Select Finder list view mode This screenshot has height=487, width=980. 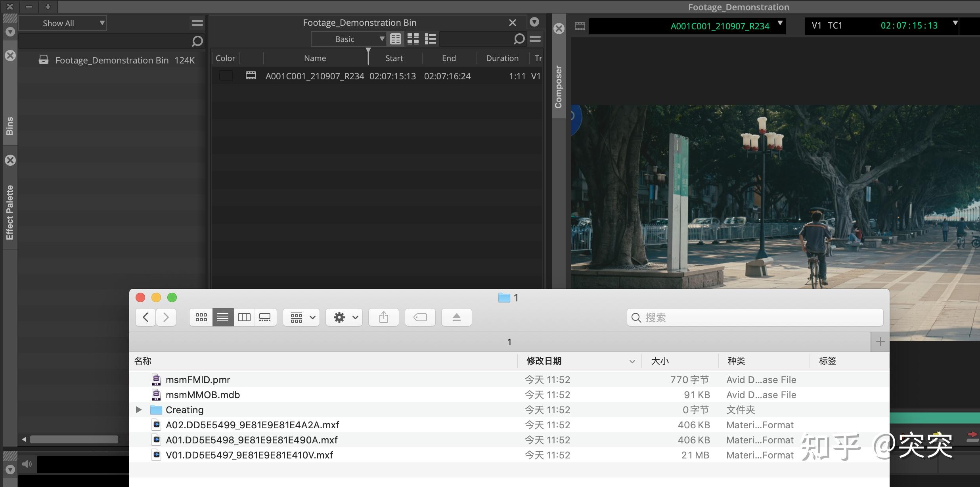click(223, 317)
